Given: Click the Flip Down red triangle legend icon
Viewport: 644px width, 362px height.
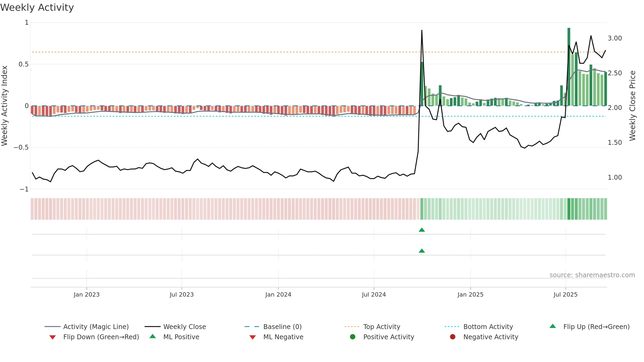Looking at the screenshot, I should 53,337.
